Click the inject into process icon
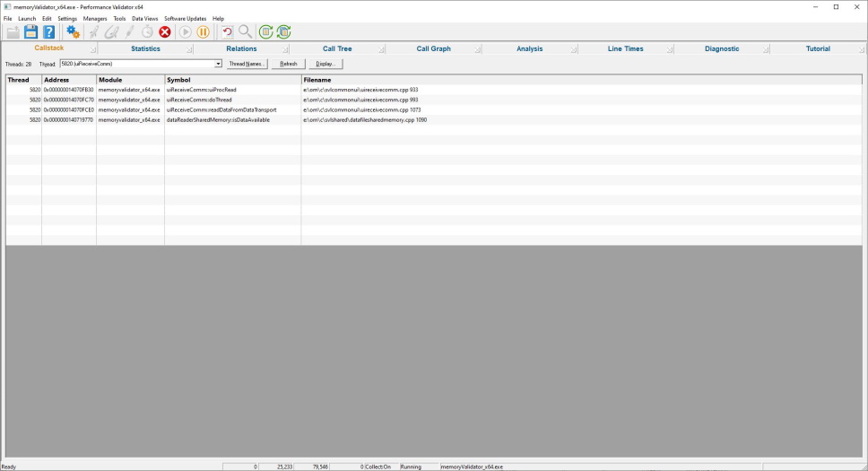The height and width of the screenshot is (471, 868). (x=111, y=32)
